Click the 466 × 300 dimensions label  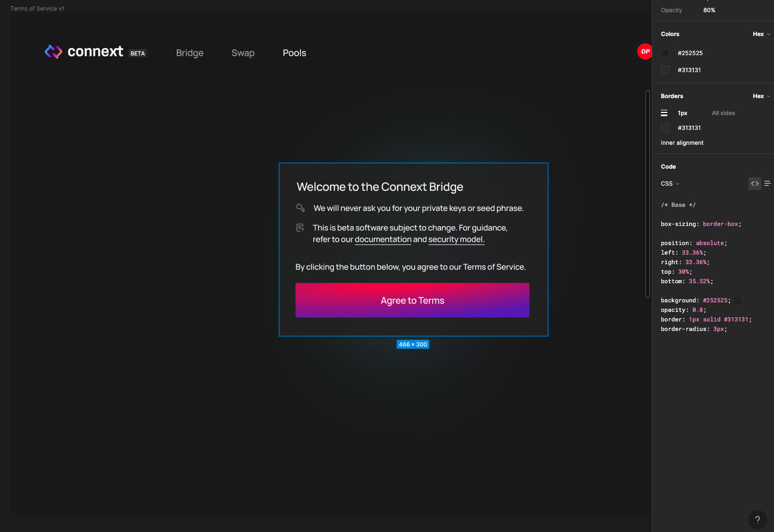click(x=412, y=344)
